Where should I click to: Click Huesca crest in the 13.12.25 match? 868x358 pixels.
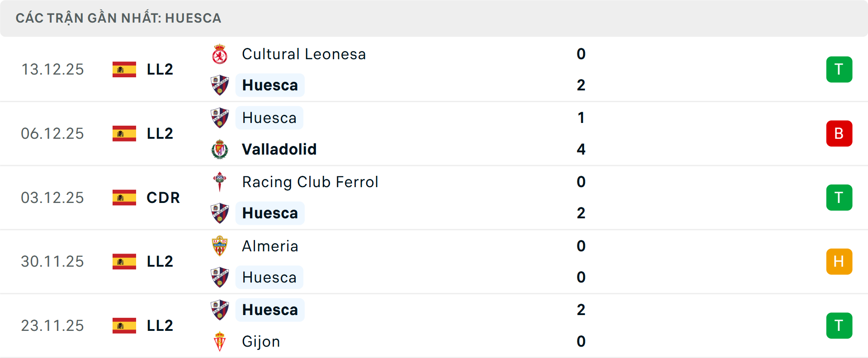[220, 85]
